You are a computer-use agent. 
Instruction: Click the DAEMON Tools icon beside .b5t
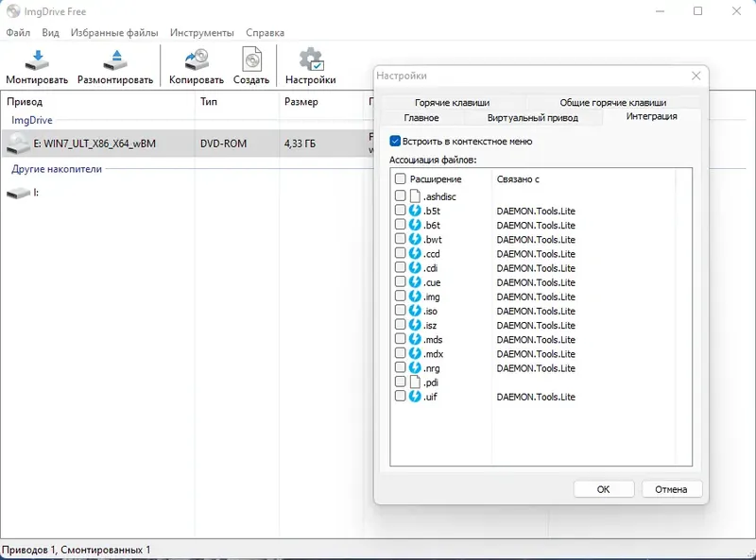click(415, 211)
